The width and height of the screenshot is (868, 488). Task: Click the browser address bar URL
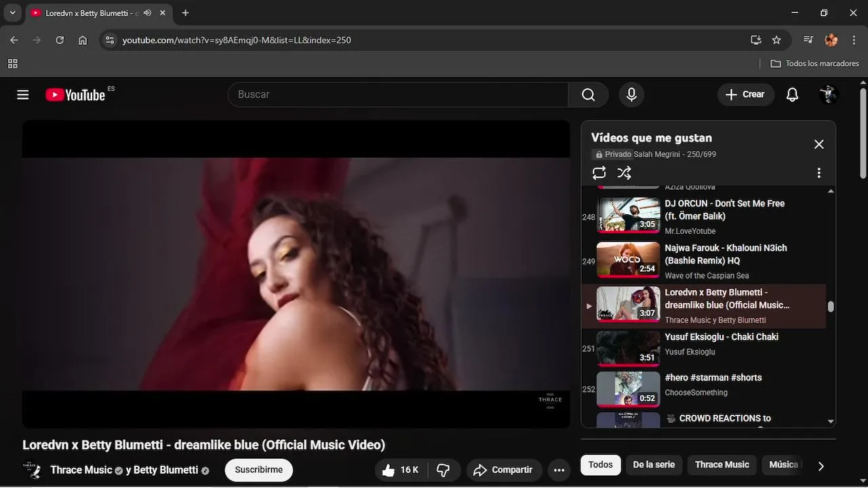pyautogui.click(x=237, y=40)
